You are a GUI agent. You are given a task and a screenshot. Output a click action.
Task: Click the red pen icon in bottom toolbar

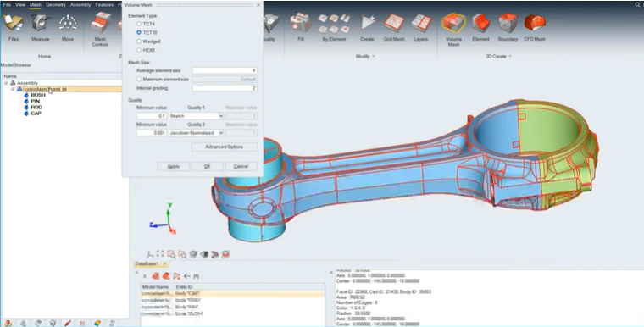coord(67,324)
